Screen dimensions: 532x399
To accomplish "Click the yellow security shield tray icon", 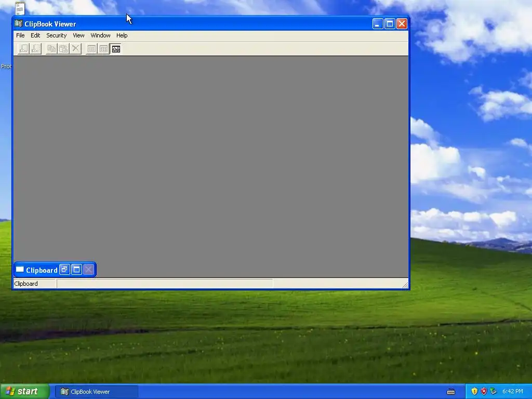I will (474, 392).
